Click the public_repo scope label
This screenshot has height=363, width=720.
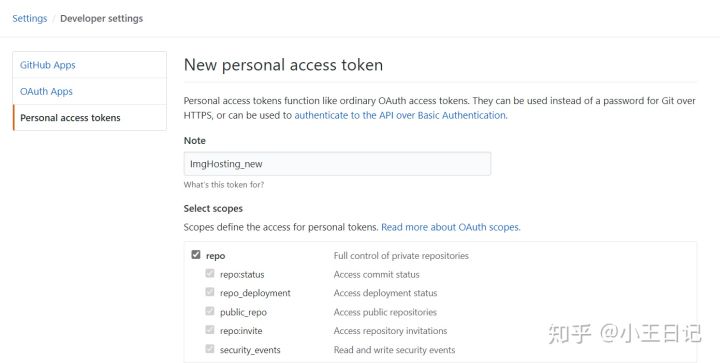(x=243, y=313)
